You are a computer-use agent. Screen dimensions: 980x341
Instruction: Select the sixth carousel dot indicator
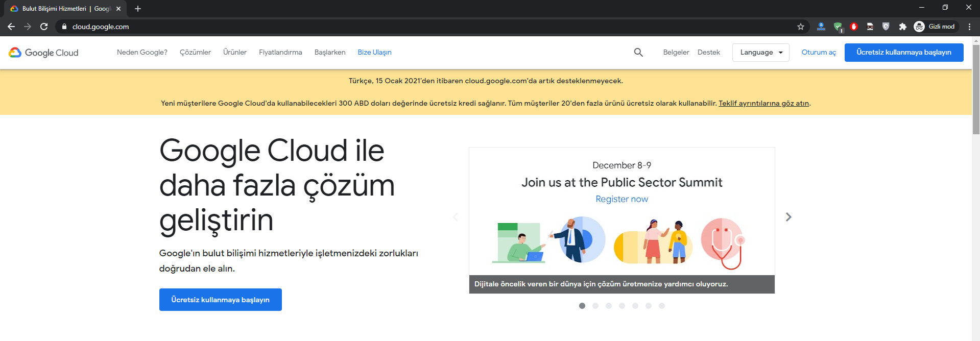click(x=649, y=306)
